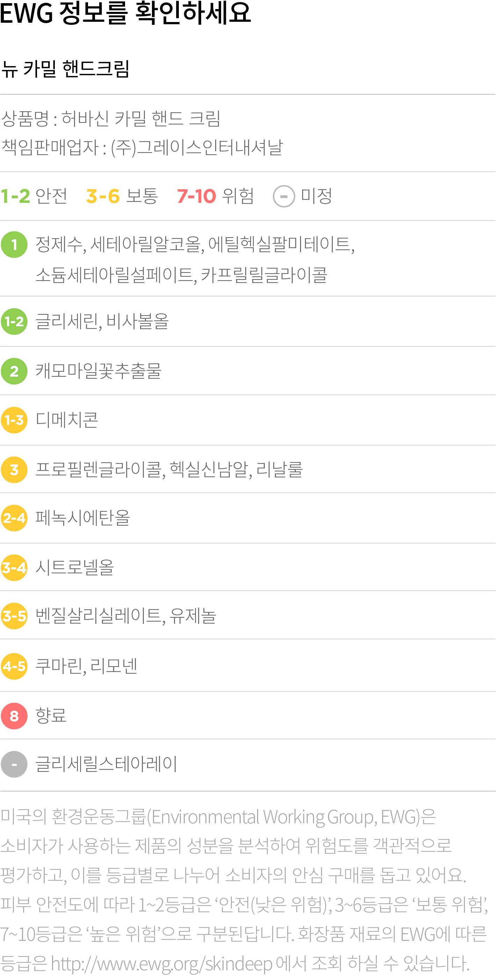Click the 미정 legend circle icon

pos(284,196)
